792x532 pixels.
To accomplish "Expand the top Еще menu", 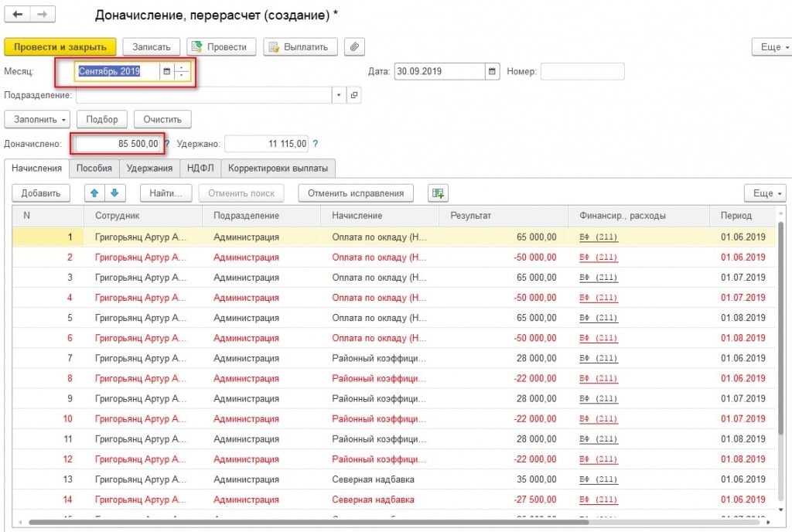I will point(770,47).
